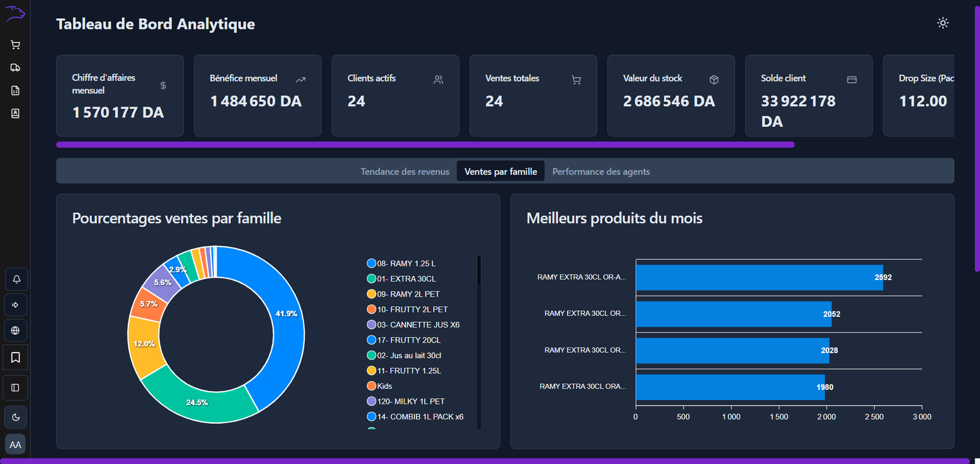This screenshot has height=464, width=980.
Task: Open the shopping cart page from sidebar
Action: point(15,45)
